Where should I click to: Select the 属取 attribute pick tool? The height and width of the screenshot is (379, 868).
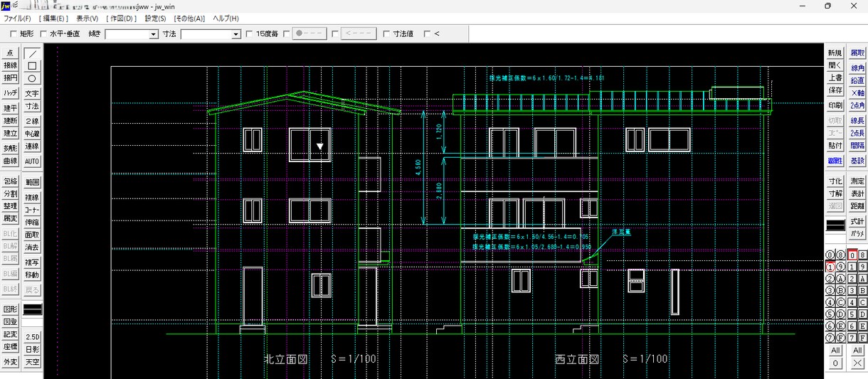pos(857,53)
